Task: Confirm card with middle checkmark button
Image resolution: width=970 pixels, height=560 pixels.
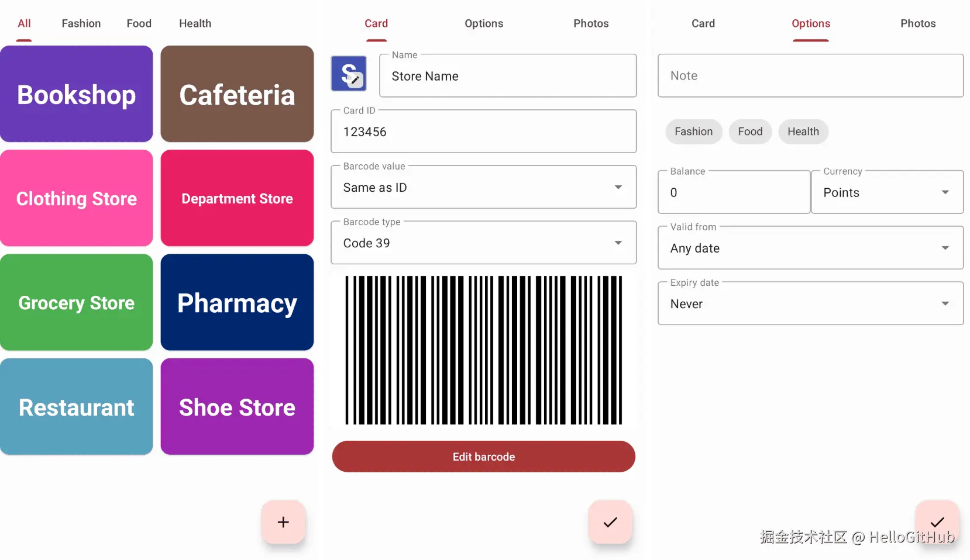Action: [x=610, y=522]
